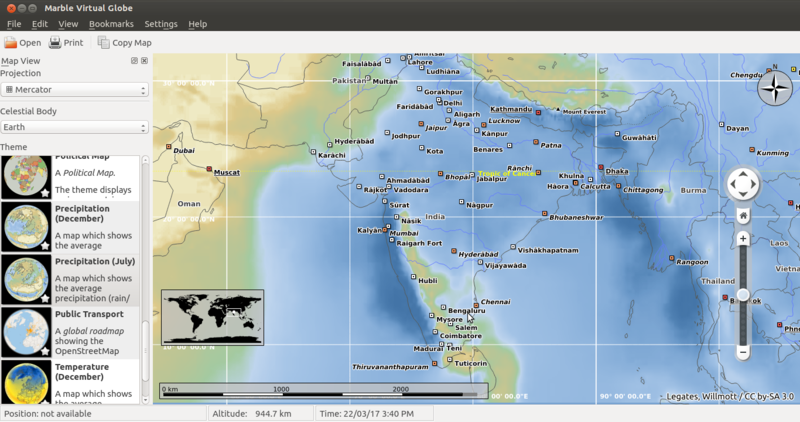Click the Legates, Willmott license attribution

730,396
